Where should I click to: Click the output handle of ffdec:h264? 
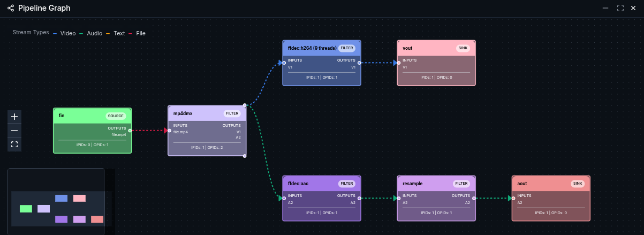360,63
